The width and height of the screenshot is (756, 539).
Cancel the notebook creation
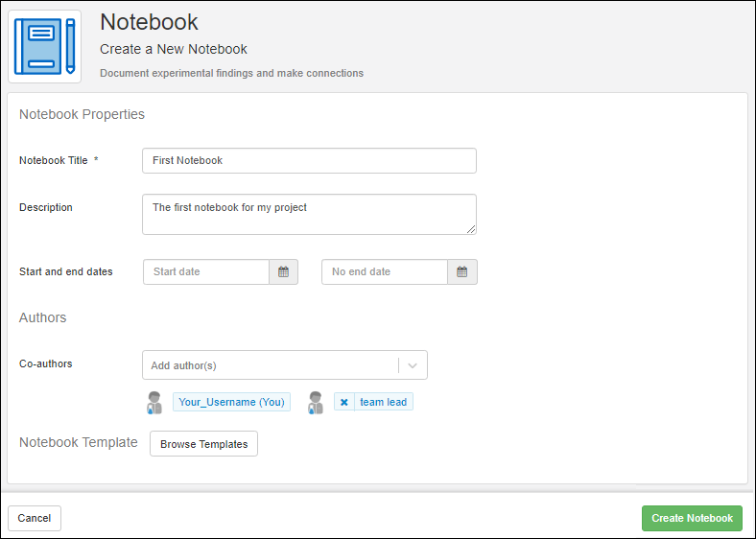pyautogui.click(x=35, y=518)
